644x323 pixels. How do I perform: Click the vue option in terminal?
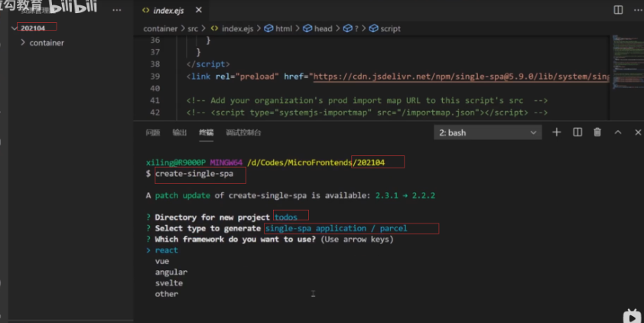click(x=162, y=261)
